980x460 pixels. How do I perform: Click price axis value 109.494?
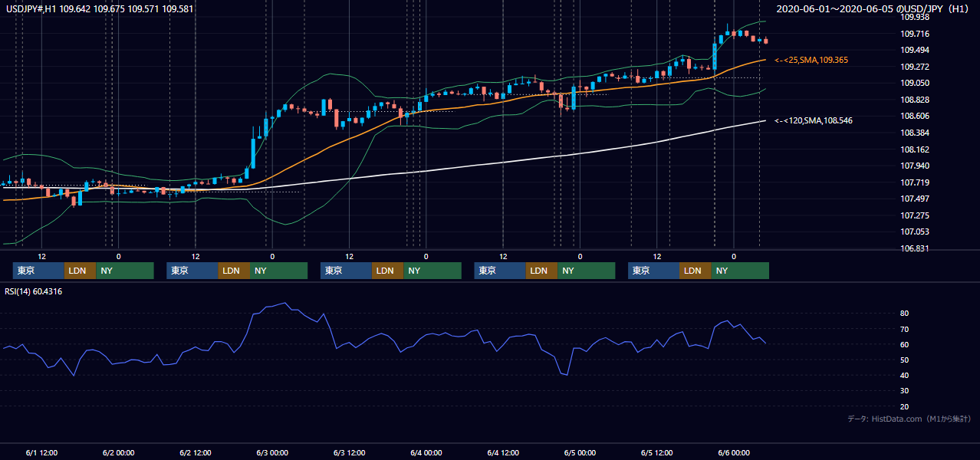click(x=915, y=50)
